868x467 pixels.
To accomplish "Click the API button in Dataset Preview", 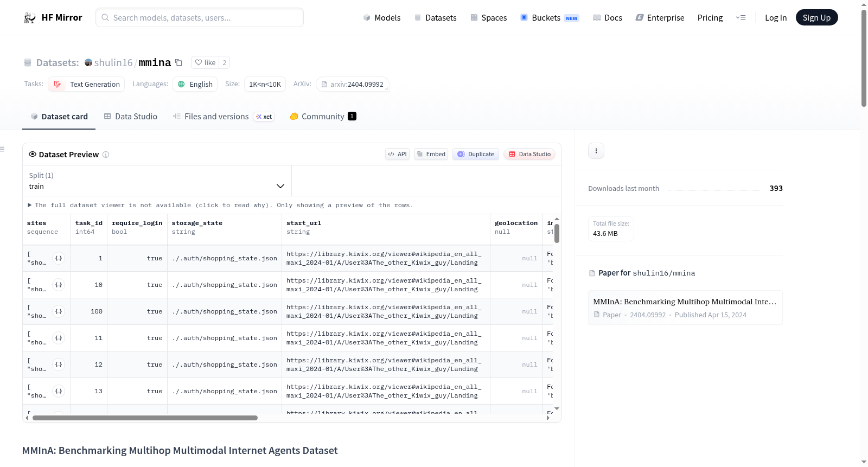I will pos(397,154).
